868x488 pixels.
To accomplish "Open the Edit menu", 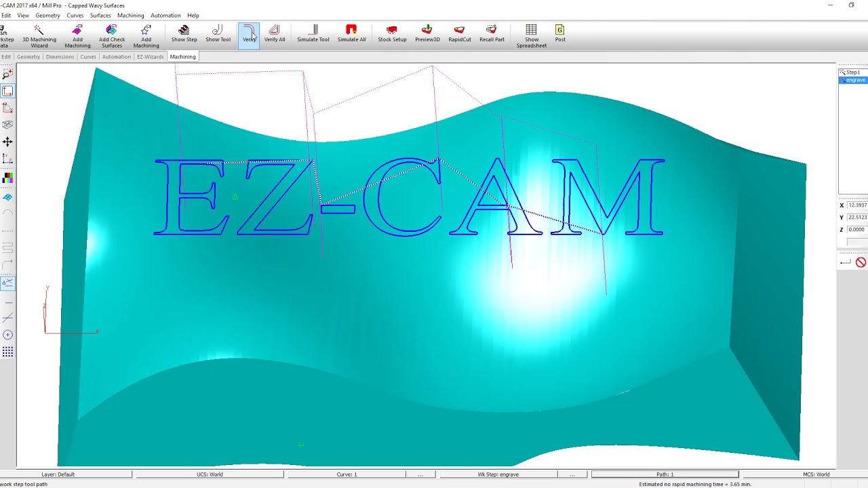I will pyautogui.click(x=6, y=16).
